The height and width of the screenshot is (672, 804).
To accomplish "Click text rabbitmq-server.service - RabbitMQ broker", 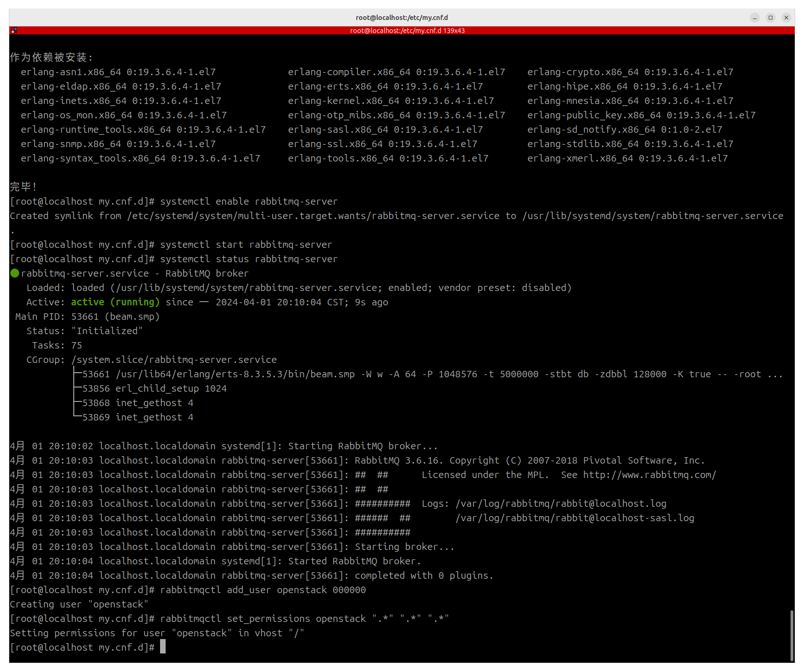I will click(135, 274).
